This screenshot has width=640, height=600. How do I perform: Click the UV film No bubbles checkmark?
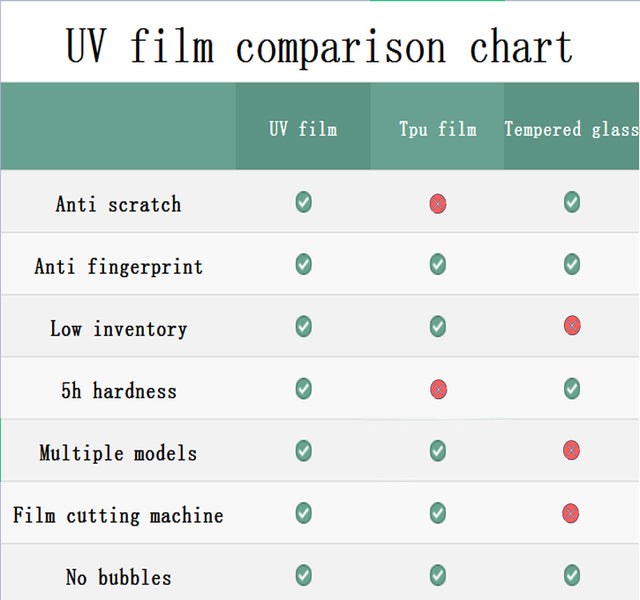click(x=303, y=576)
